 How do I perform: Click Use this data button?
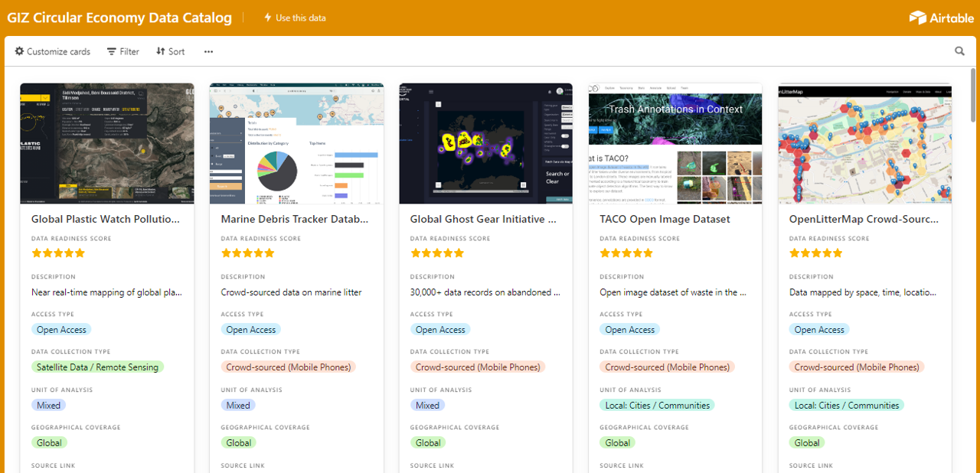coord(295,18)
